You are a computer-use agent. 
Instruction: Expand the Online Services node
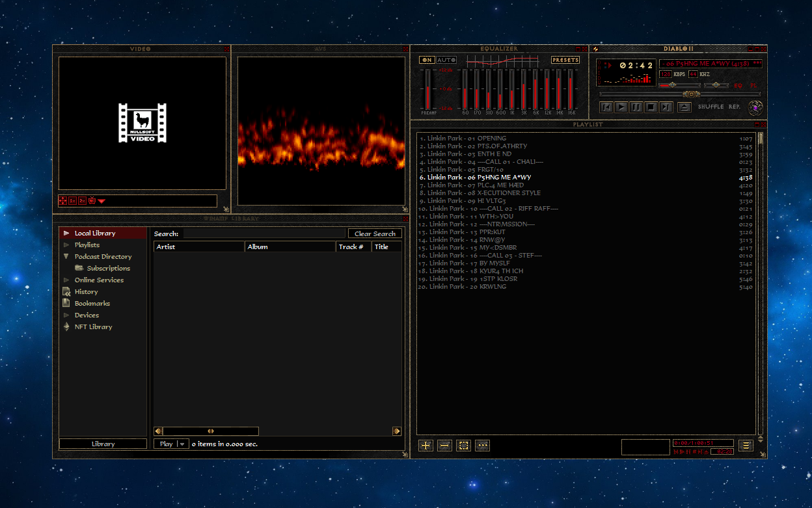click(66, 280)
